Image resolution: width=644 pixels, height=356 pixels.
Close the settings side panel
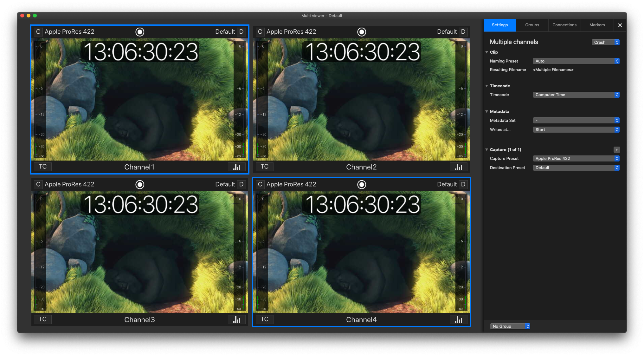coord(620,25)
